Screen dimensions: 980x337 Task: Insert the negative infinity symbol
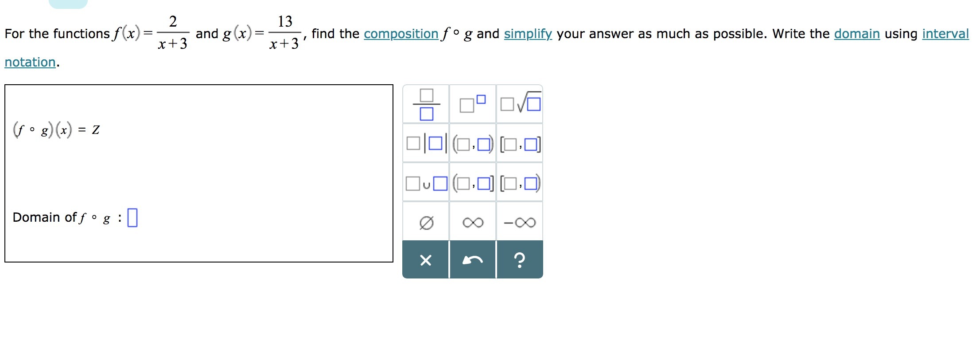pos(520,222)
